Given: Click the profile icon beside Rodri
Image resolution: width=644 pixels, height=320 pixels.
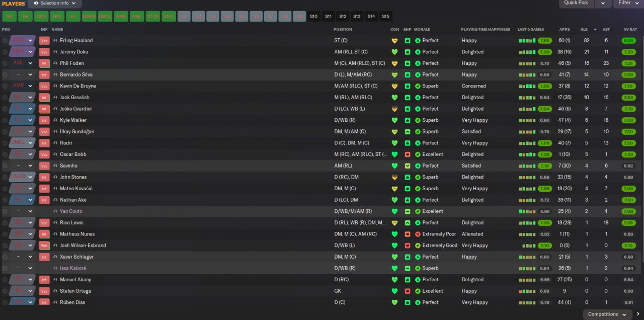Looking at the screenshot, I should pos(55,143).
